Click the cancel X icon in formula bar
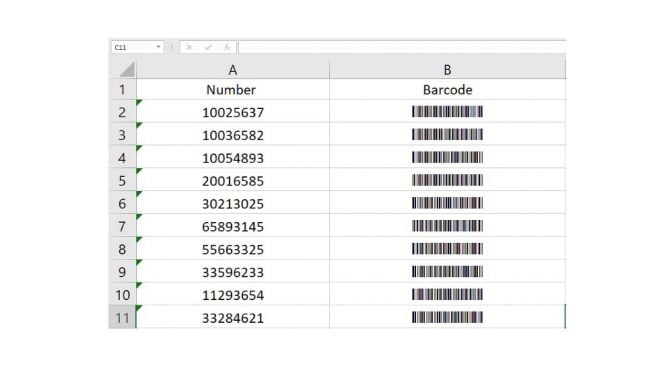Image resolution: width=653 pixels, height=366 pixels. click(189, 47)
